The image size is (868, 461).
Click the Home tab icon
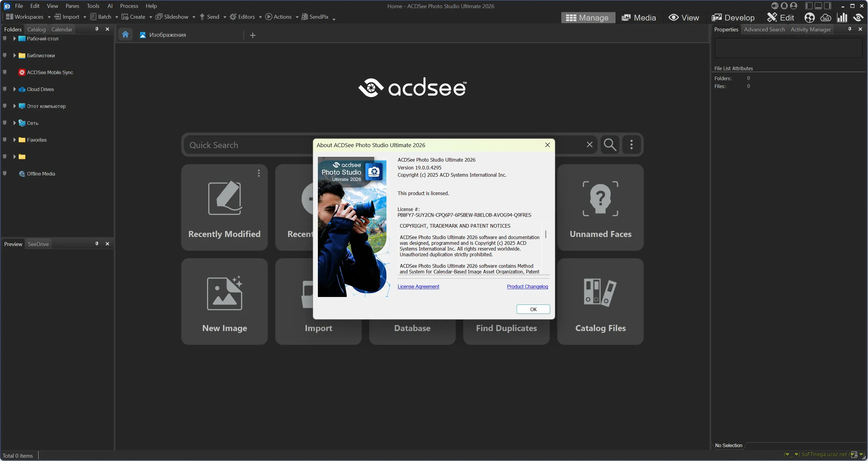click(125, 34)
